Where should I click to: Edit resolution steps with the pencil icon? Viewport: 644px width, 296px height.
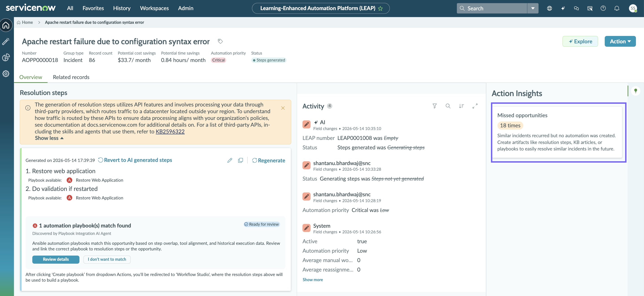[230, 160]
